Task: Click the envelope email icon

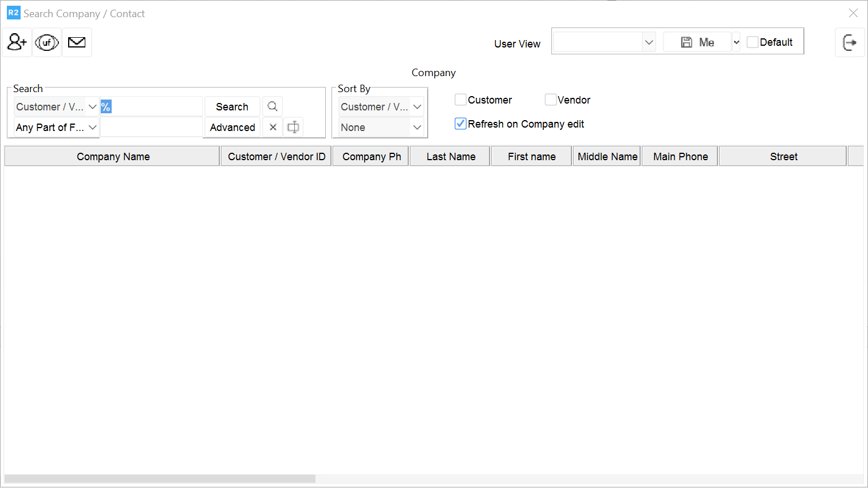Action: (77, 42)
